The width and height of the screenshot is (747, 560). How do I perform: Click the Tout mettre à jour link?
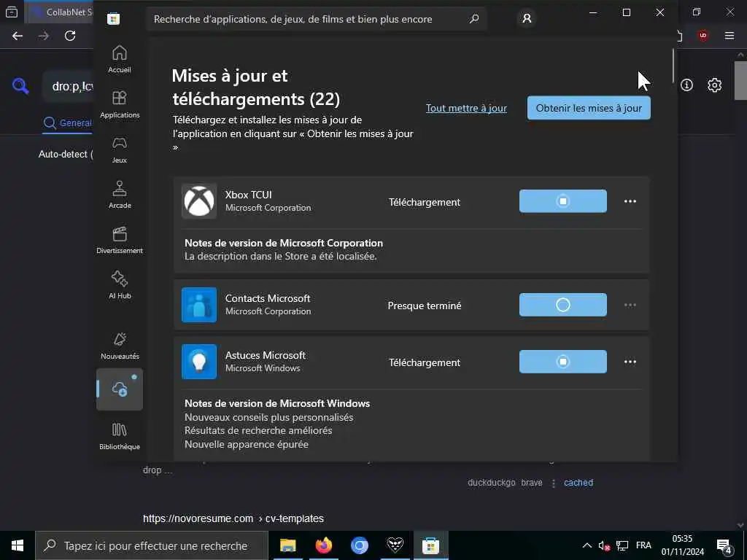click(466, 108)
